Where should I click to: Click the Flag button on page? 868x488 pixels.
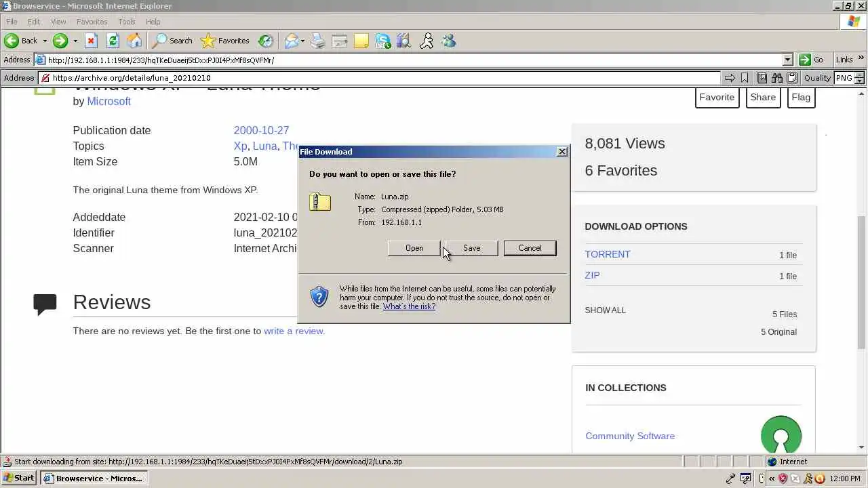[801, 97]
